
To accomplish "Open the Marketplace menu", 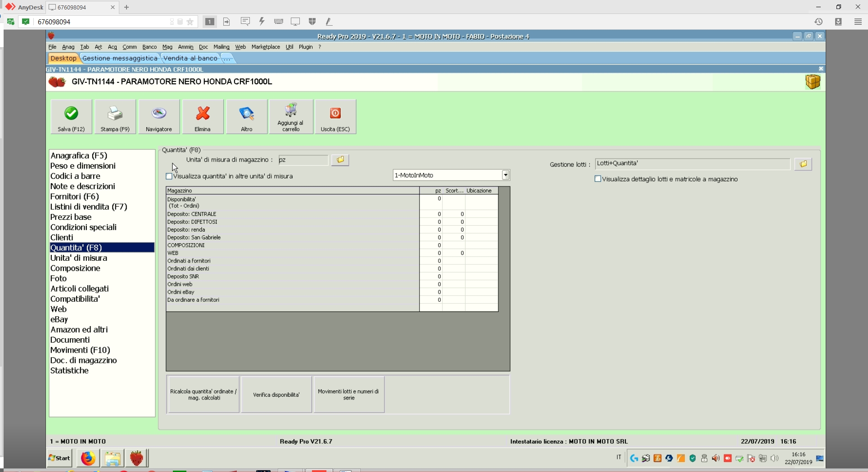I will tap(266, 47).
